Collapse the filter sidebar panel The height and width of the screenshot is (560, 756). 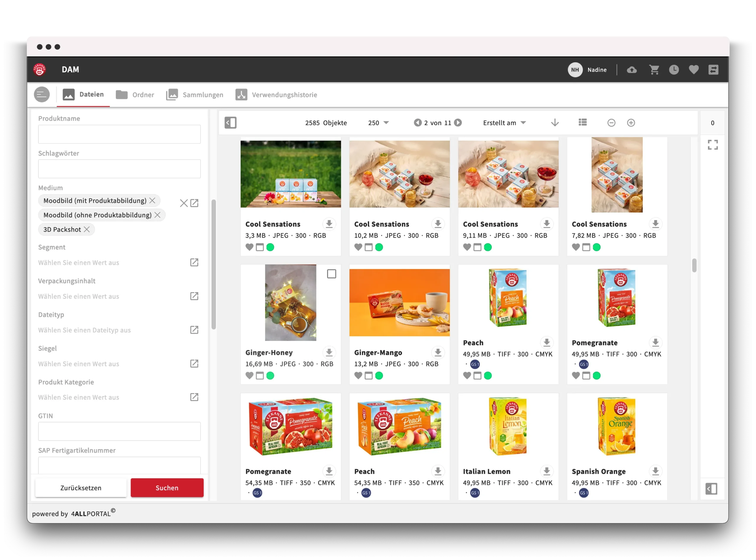pyautogui.click(x=231, y=123)
